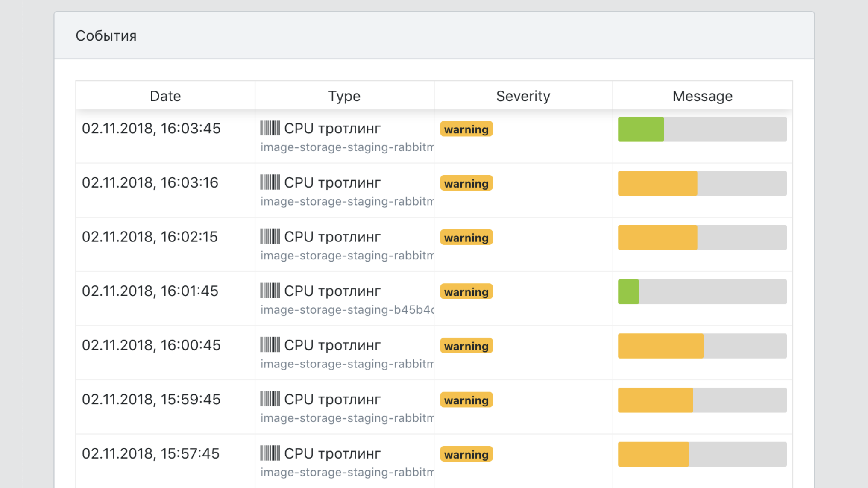Select the date 02.11.2018, 15:57:45 cell

(150, 453)
